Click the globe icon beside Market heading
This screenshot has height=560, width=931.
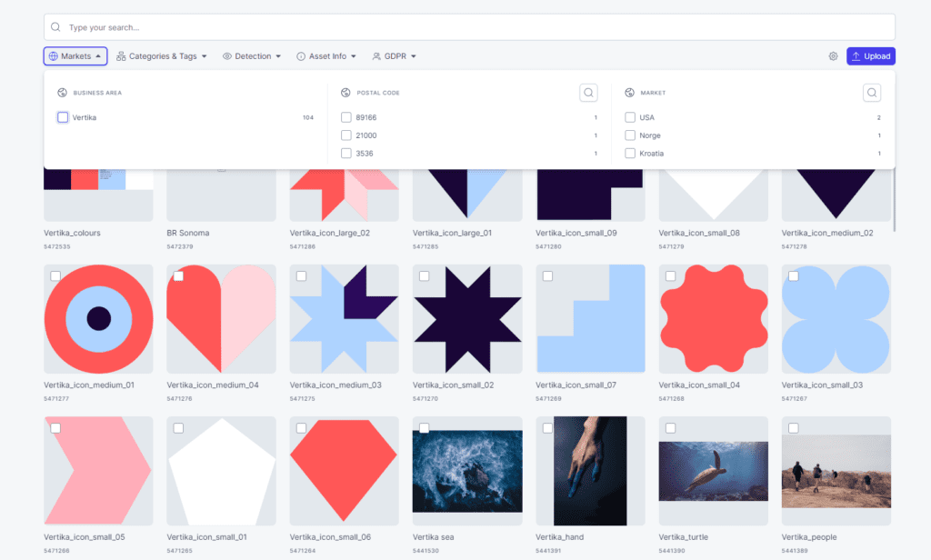629,93
